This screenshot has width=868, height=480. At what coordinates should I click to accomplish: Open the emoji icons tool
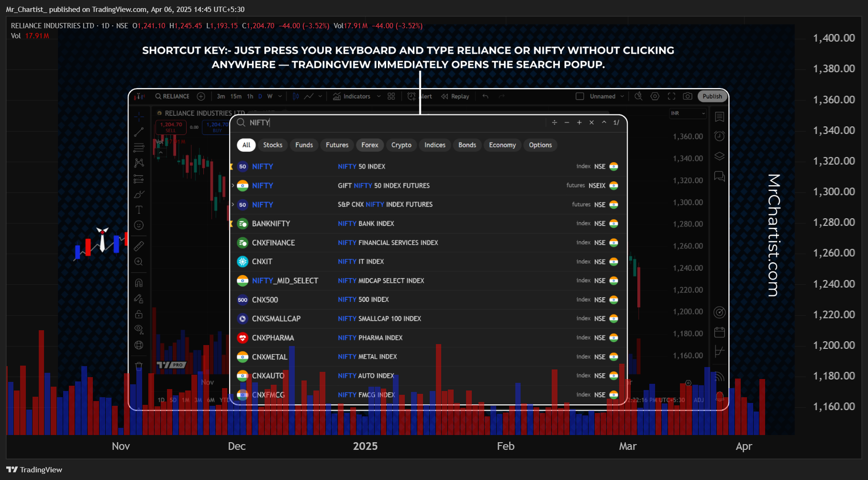click(x=139, y=225)
